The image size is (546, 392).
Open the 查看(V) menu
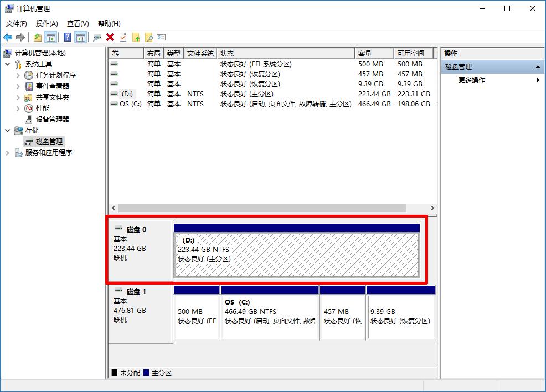point(78,24)
